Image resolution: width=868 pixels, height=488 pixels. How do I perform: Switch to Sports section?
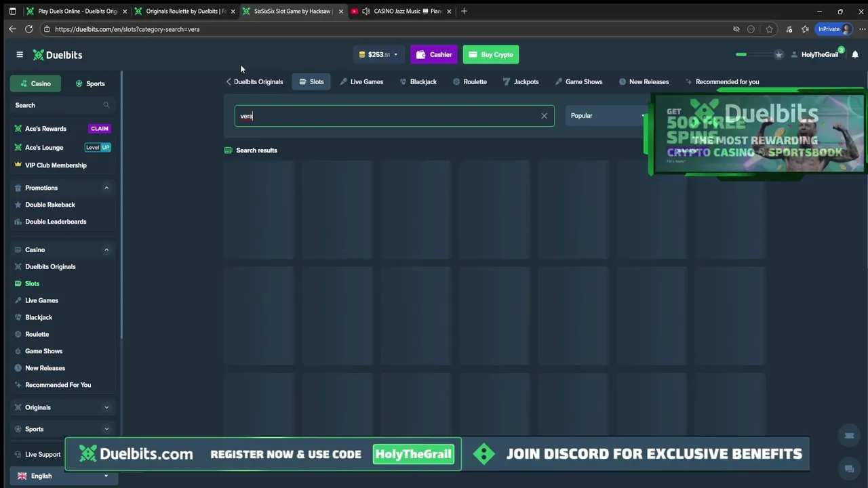click(x=90, y=83)
